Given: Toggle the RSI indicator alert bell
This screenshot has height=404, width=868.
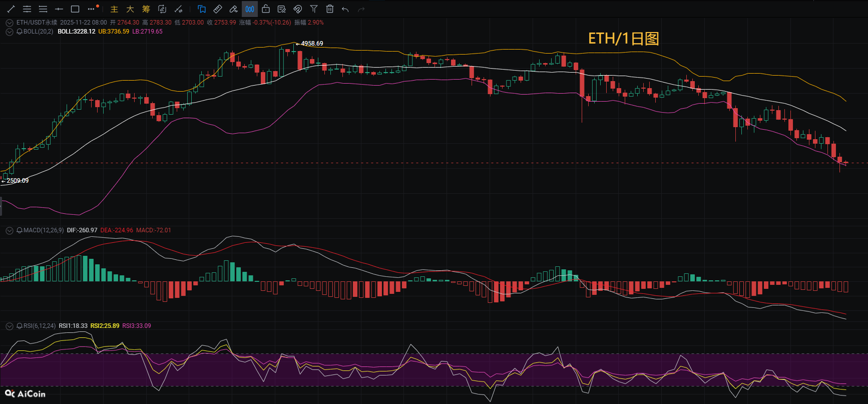Looking at the screenshot, I should tap(20, 326).
